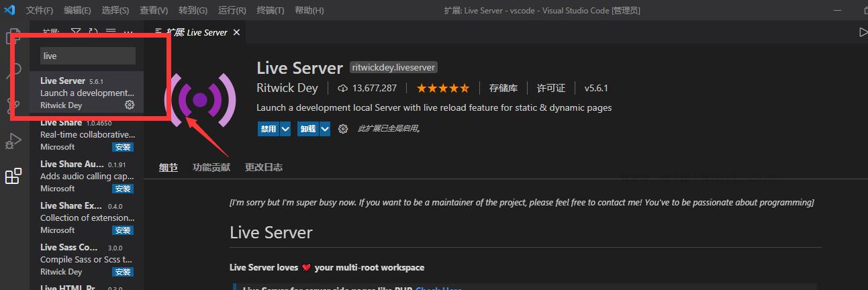This screenshot has height=290, width=868.
Task: Click the 卸载 button
Action: tap(308, 129)
